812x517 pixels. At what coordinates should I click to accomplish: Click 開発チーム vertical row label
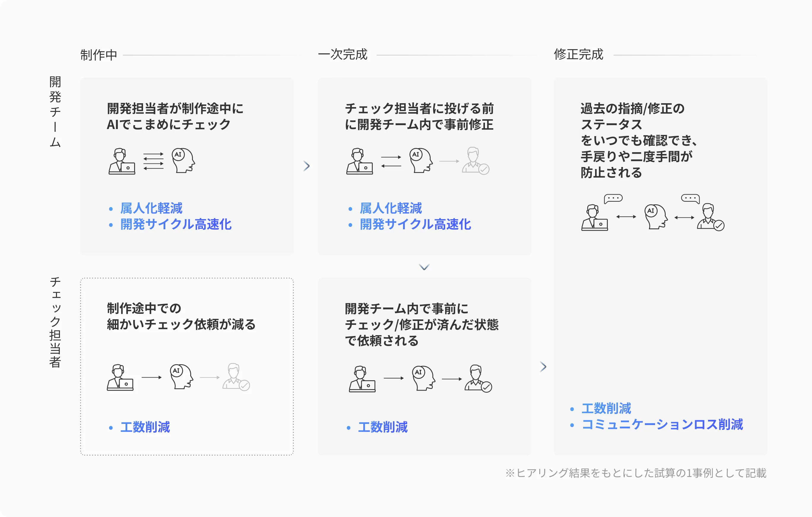pos(55,112)
